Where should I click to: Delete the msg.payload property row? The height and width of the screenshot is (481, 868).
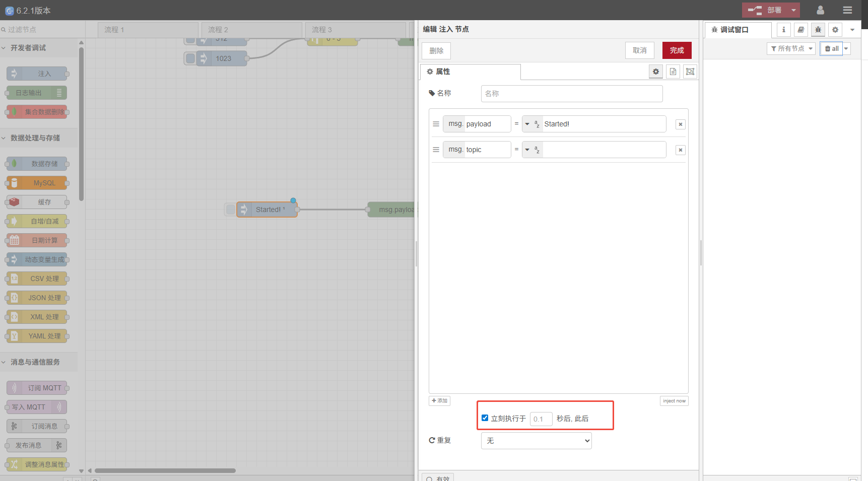point(680,124)
